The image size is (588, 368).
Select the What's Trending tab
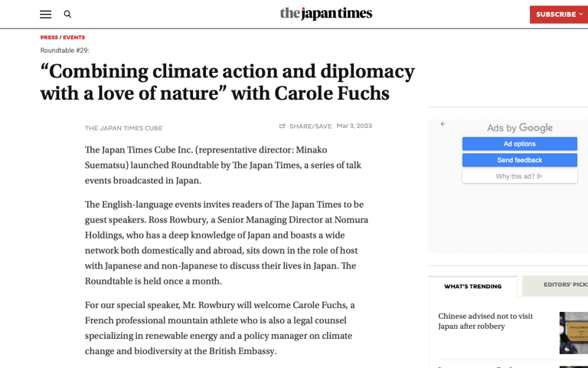[x=472, y=286]
